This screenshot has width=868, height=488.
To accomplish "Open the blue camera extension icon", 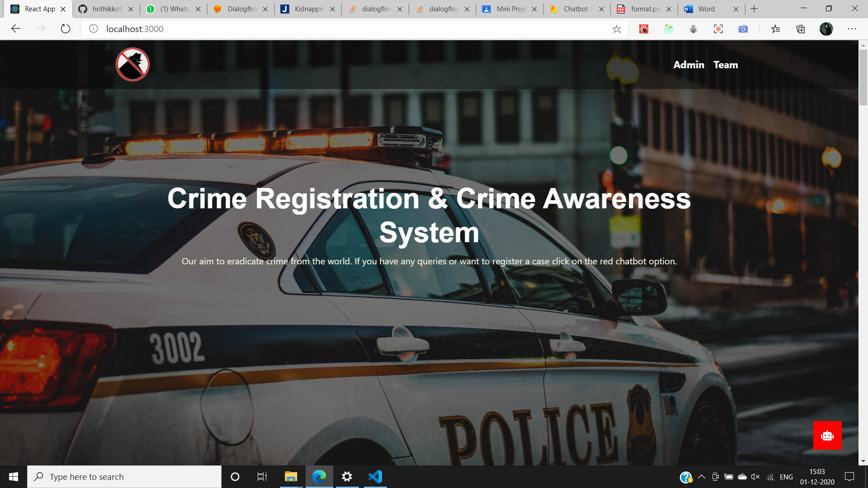I will click(x=743, y=29).
